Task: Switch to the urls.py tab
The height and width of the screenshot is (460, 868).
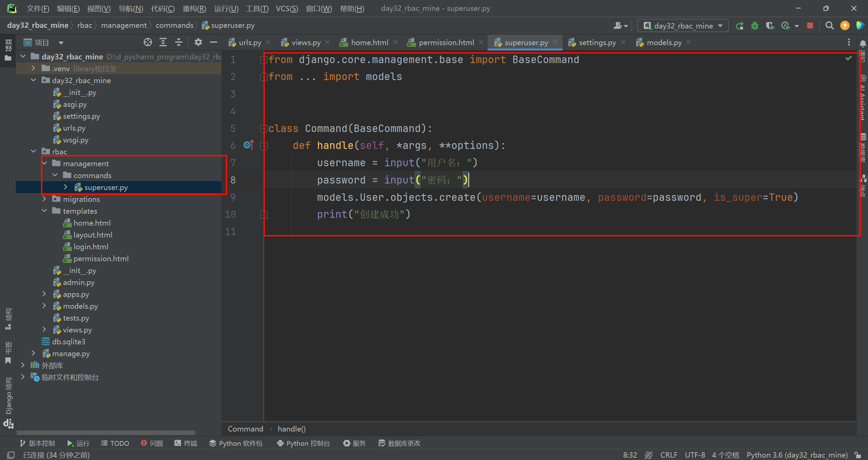Action: [250, 42]
